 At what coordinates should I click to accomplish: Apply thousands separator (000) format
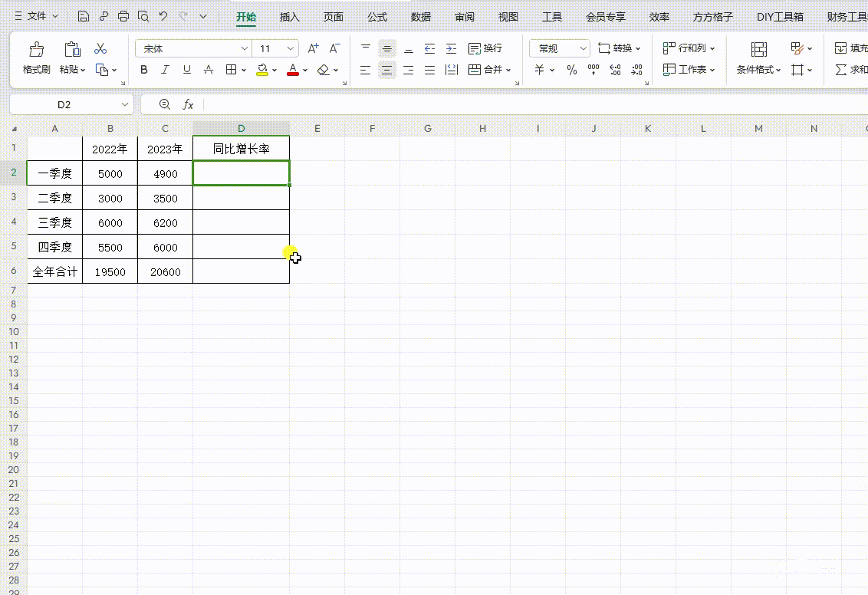pyautogui.click(x=593, y=70)
